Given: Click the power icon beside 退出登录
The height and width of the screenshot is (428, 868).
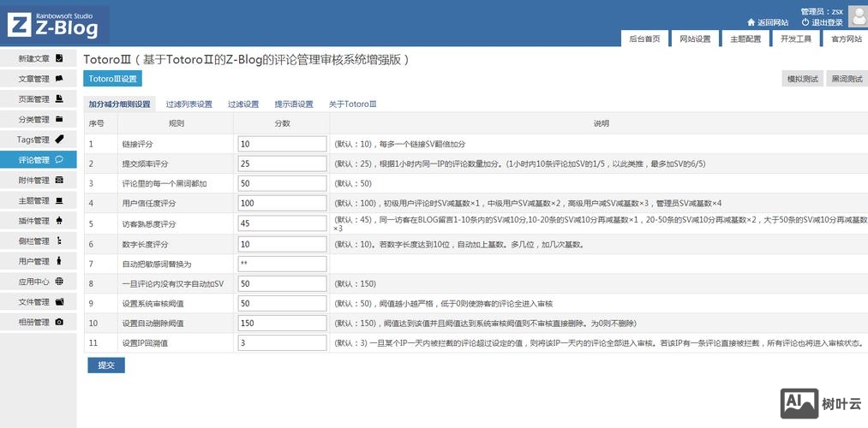Looking at the screenshot, I should pyautogui.click(x=805, y=22).
